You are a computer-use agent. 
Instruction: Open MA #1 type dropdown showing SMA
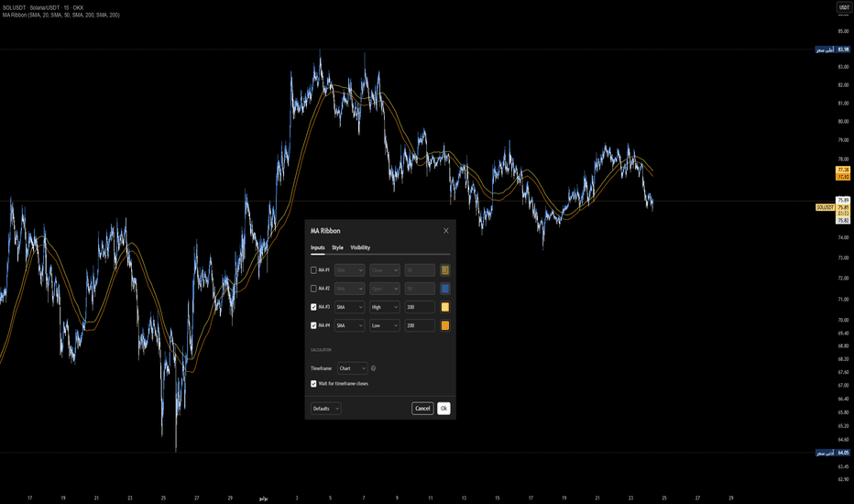349,270
